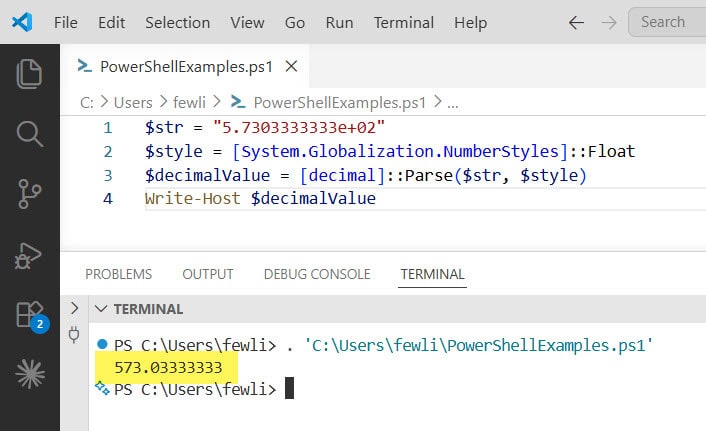Switch to the DEBUG CONSOLE tab
The image size is (706, 431).
click(317, 274)
